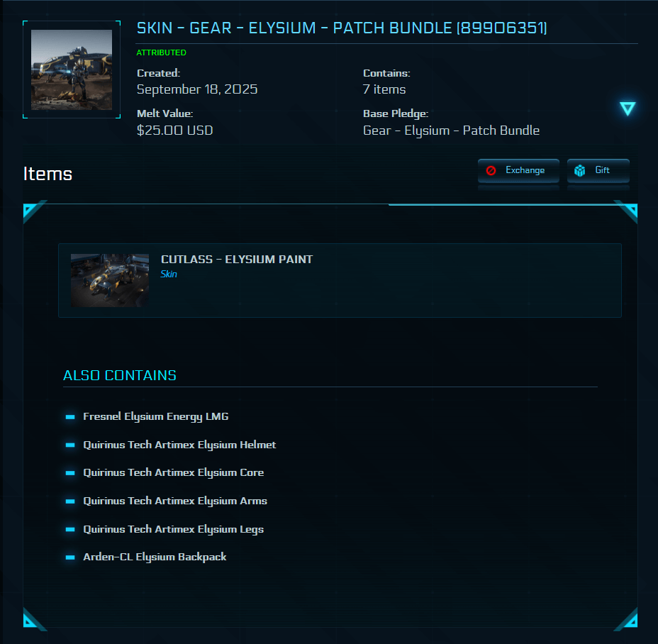
Task: Select the Cutlass - Elysium Paint title
Action: pyautogui.click(x=237, y=260)
